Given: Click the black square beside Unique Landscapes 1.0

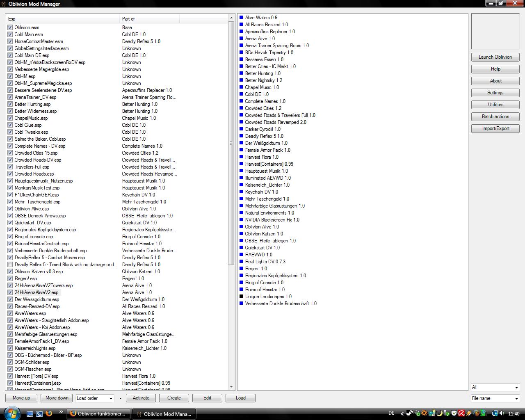Looking at the screenshot, I should click(x=241, y=297).
